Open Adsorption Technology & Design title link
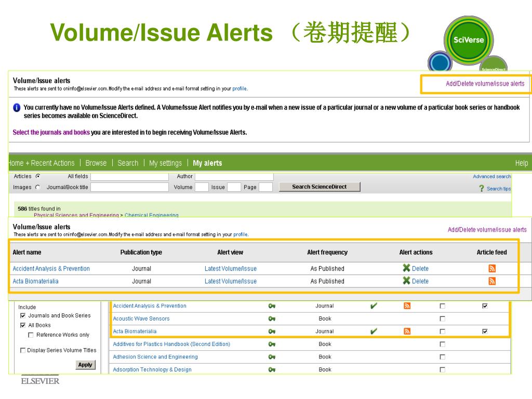This screenshot has width=532, height=399. point(152,369)
